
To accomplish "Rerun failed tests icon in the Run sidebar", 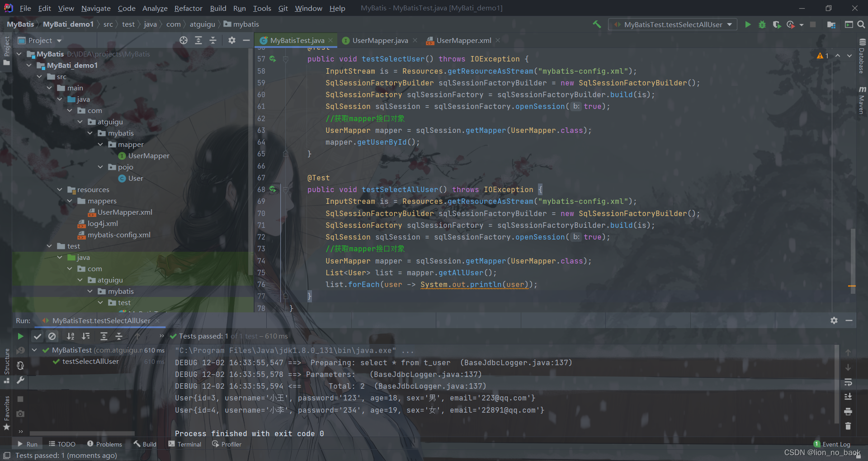I will (x=20, y=351).
